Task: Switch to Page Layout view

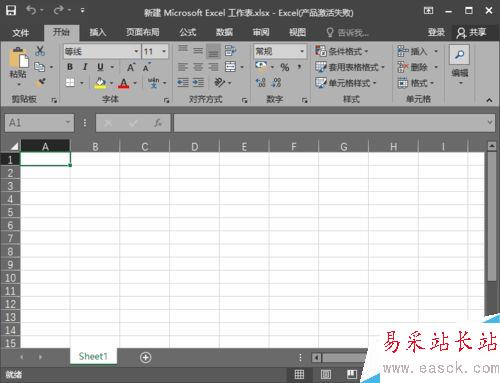Action: [326, 374]
